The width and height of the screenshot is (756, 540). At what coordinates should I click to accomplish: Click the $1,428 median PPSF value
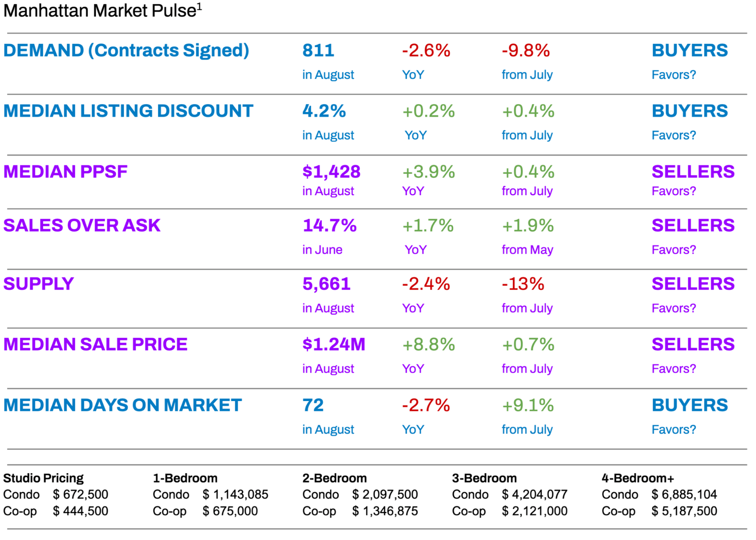tap(331, 172)
